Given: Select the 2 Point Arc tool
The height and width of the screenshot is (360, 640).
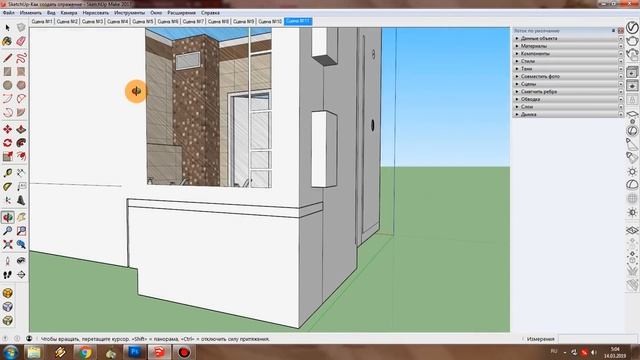Looking at the screenshot, I should click(21, 98).
